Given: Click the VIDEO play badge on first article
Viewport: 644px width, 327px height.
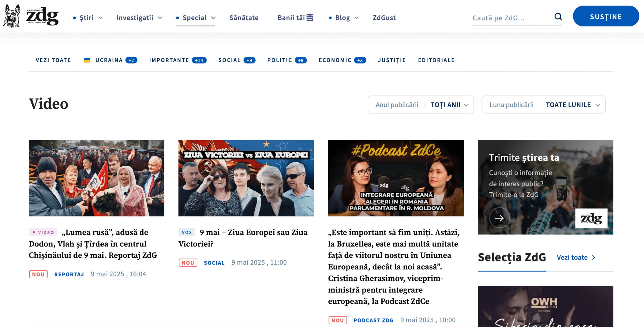Looking at the screenshot, I should (x=43, y=232).
